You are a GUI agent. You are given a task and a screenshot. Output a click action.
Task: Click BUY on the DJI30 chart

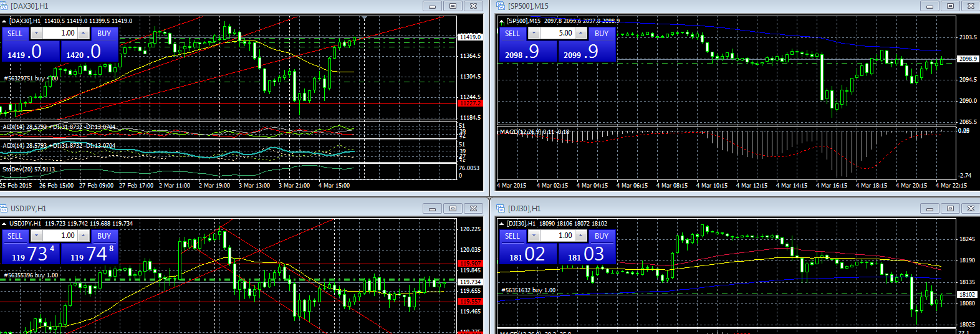[x=602, y=236]
